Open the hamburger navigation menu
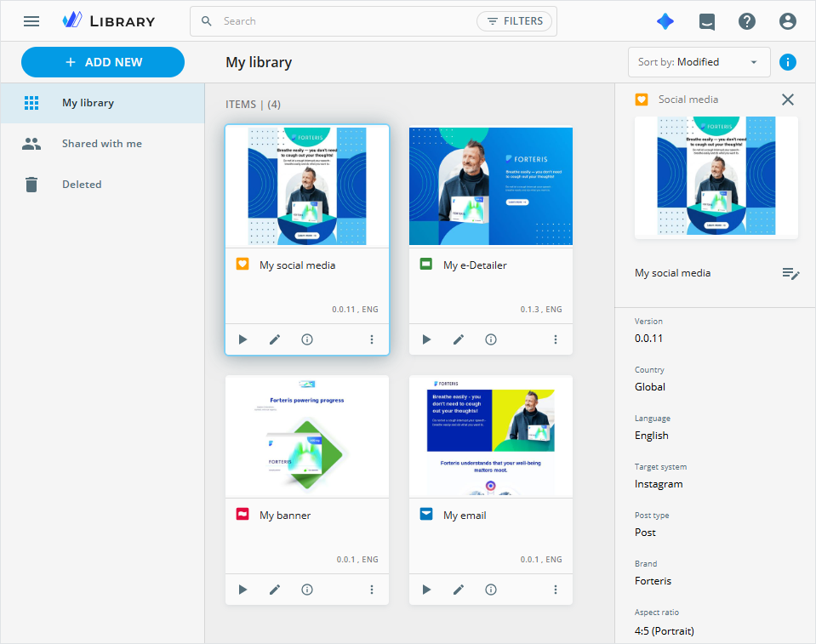 [31, 21]
